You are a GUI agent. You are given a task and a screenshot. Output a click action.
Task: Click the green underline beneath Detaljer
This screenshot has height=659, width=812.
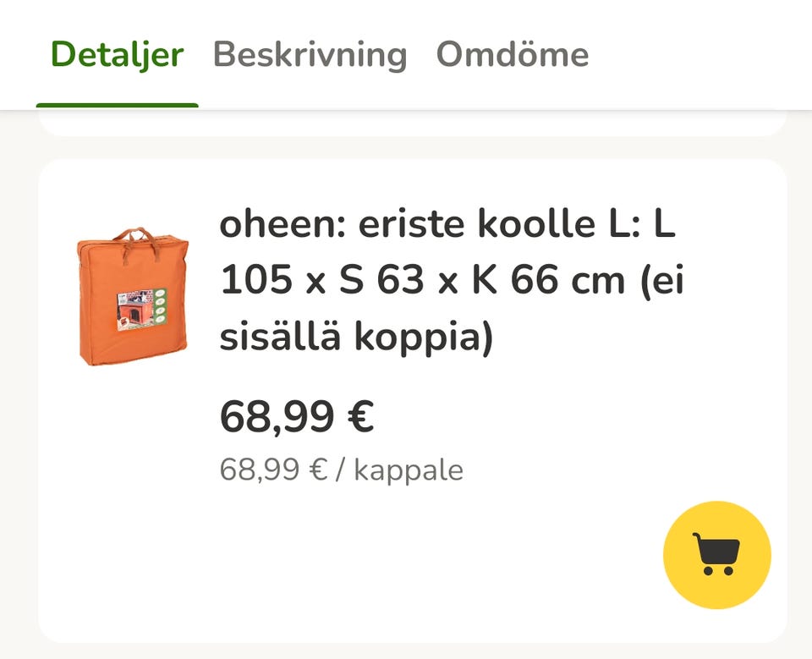[117, 106]
